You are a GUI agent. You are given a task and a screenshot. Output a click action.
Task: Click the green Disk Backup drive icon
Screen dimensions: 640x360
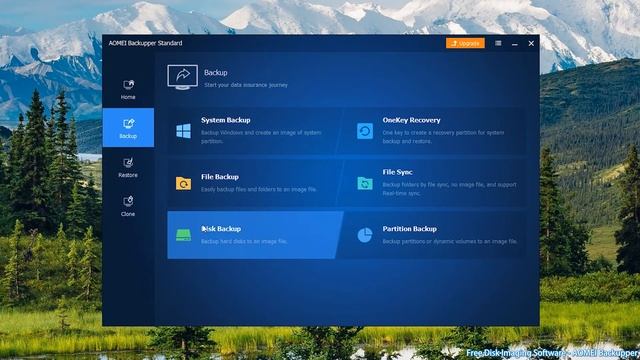point(184,235)
